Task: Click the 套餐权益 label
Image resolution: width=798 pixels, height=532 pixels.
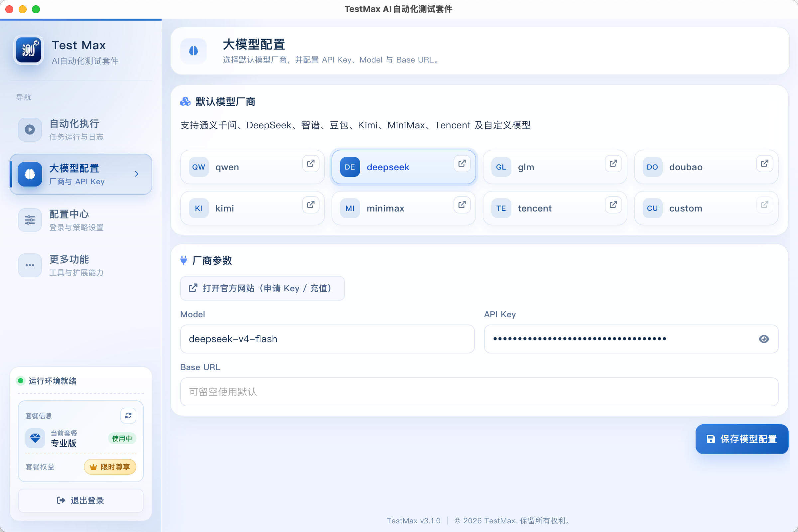Action: point(40,467)
